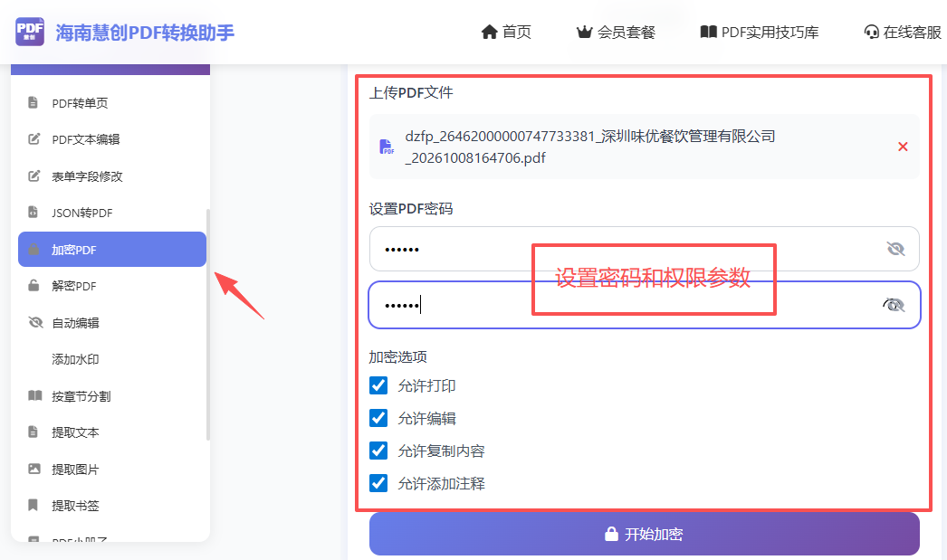947x560 pixels.
Task: Click the bookmark icon beside 提取书签
Action: 33,505
